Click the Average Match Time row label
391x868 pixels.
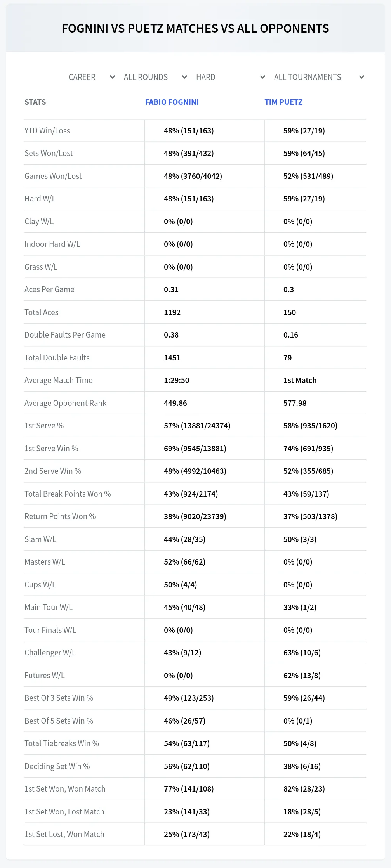tap(59, 380)
